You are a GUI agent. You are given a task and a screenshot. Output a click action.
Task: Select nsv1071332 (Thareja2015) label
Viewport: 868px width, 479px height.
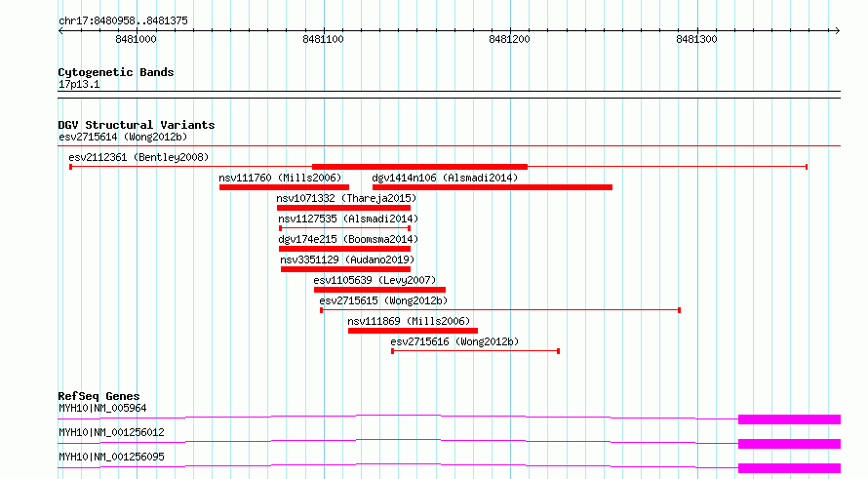(346, 198)
